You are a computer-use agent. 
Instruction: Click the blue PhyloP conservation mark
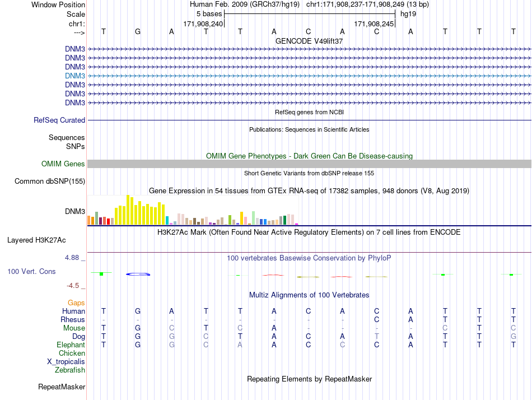pos(138,274)
